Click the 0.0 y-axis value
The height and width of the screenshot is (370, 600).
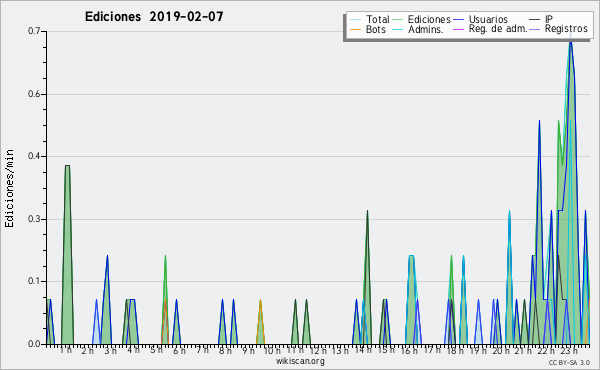click(34, 344)
